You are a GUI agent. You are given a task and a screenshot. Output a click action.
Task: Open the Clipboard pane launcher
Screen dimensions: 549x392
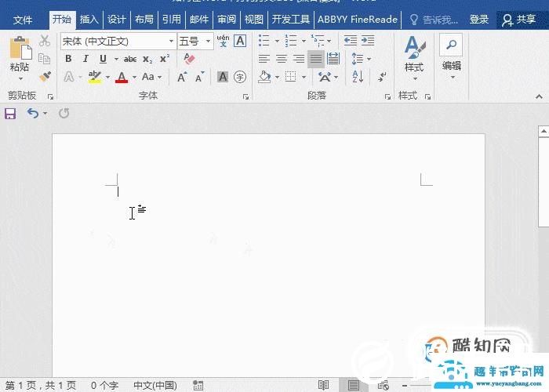point(51,97)
